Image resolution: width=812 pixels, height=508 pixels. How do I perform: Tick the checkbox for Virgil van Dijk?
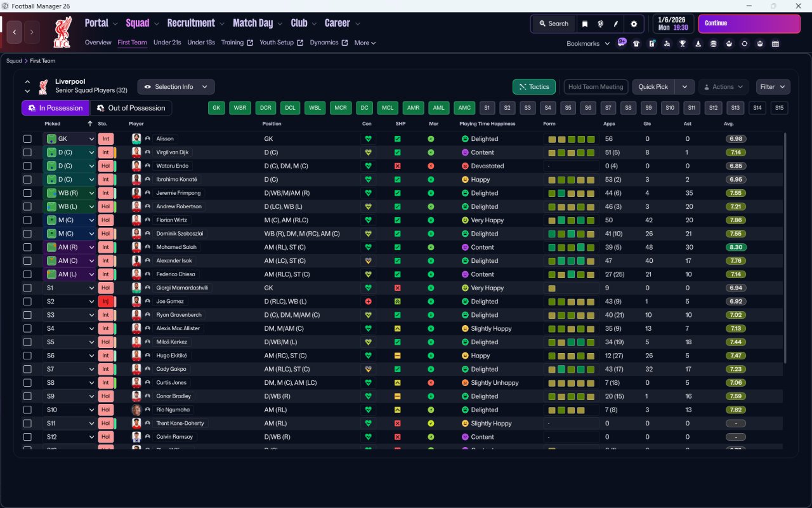tap(27, 152)
